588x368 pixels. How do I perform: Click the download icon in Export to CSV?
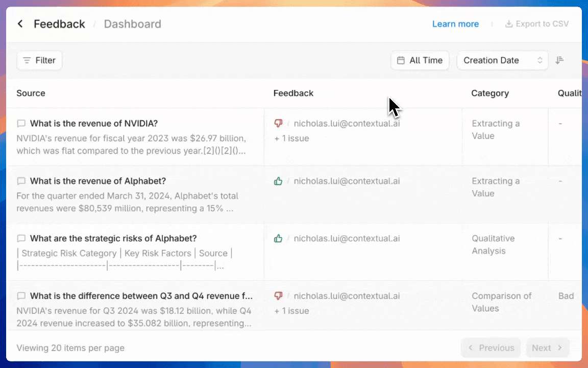click(509, 24)
